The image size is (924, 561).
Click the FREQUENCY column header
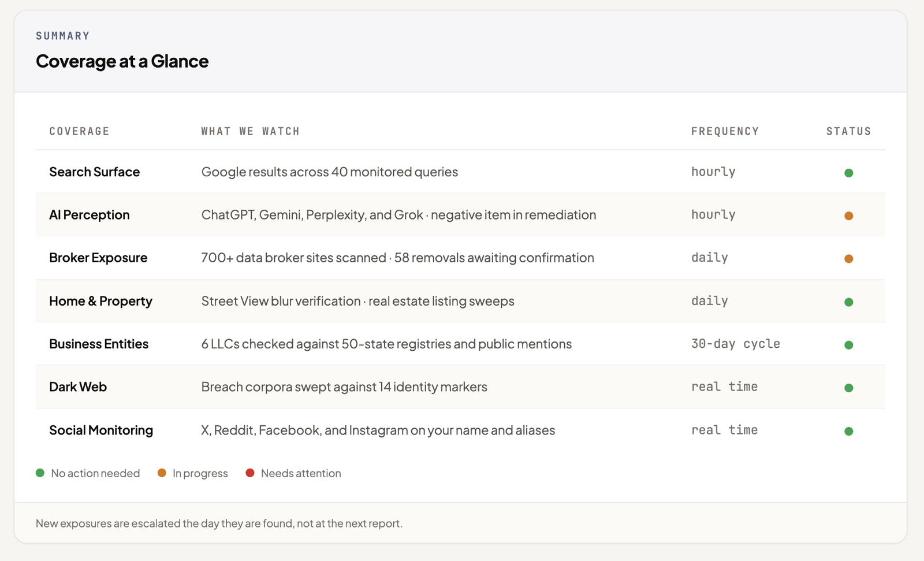725,131
